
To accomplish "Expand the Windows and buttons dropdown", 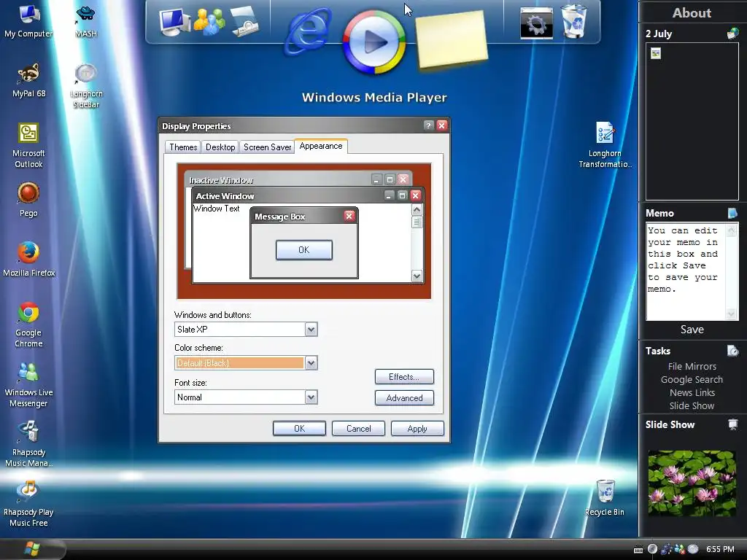I will (x=311, y=329).
